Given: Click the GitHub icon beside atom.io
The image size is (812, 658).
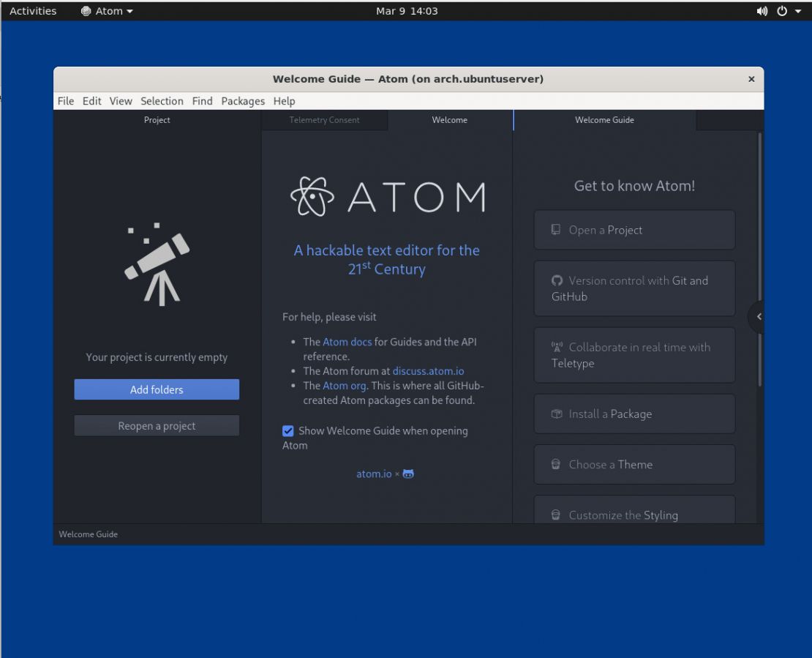Looking at the screenshot, I should 407,474.
